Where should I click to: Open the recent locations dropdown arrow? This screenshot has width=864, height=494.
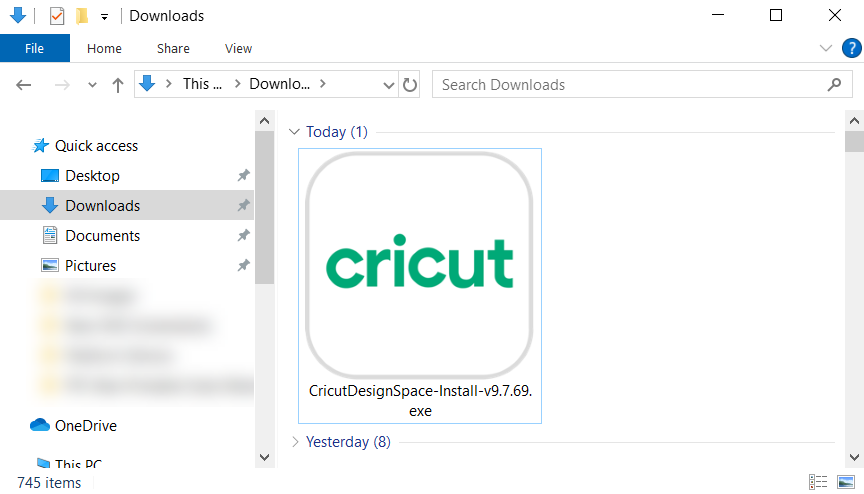coord(92,85)
